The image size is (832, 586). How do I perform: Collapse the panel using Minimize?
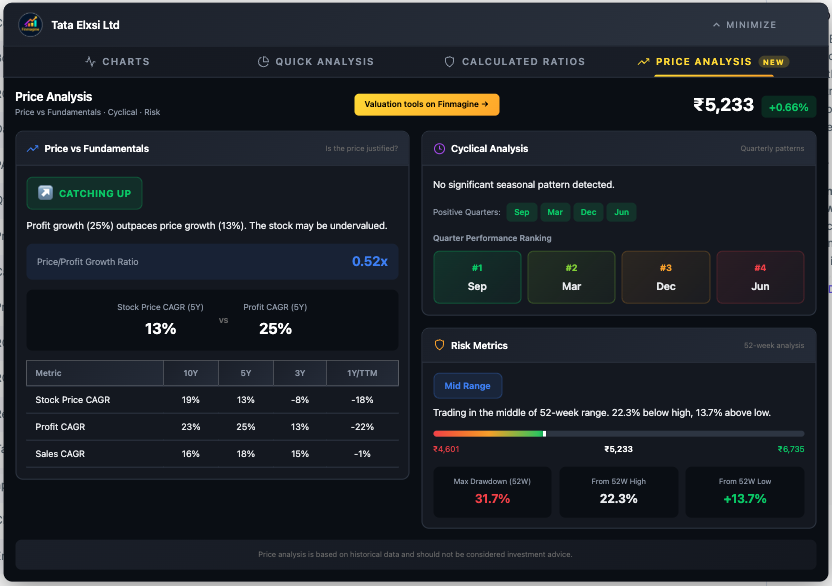pyautogui.click(x=744, y=25)
